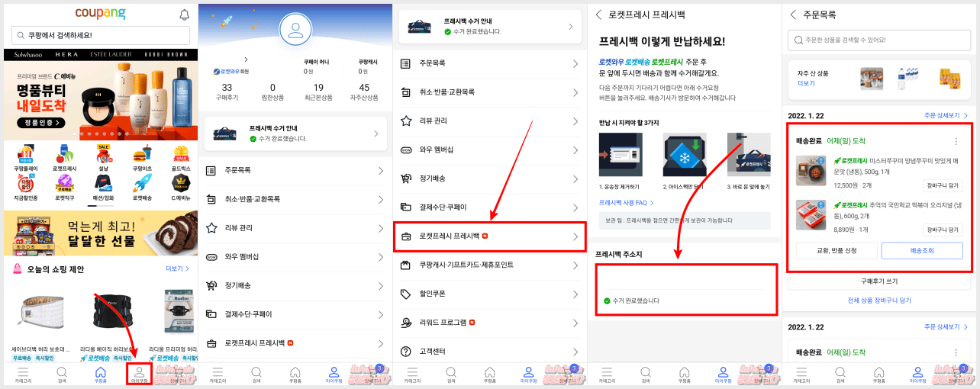Tap the notification bell on Coupang home
Viewport: 980px width, 389px height.
pyautogui.click(x=184, y=14)
